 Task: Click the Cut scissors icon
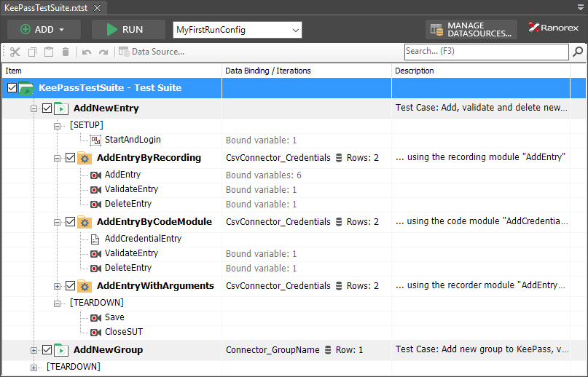[15, 52]
